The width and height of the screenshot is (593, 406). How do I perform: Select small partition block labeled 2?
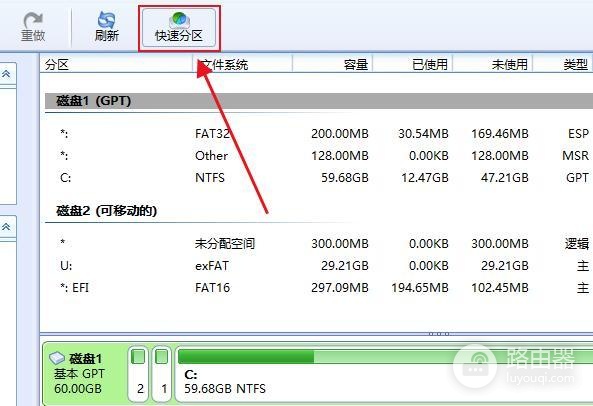138,373
